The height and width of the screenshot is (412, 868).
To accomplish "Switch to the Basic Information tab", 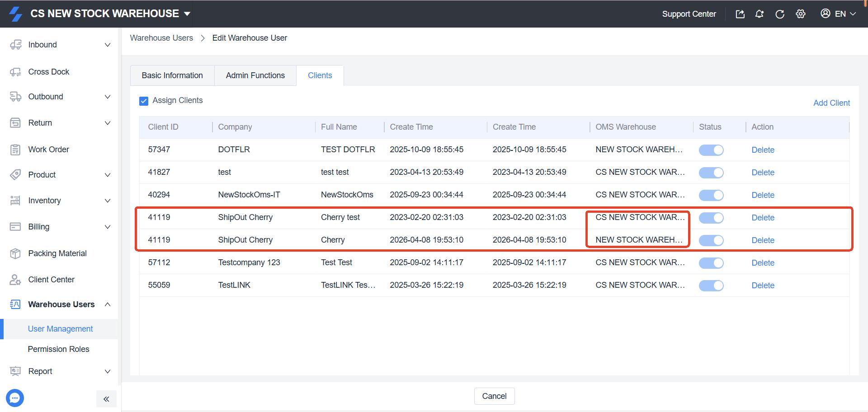I will pos(172,75).
